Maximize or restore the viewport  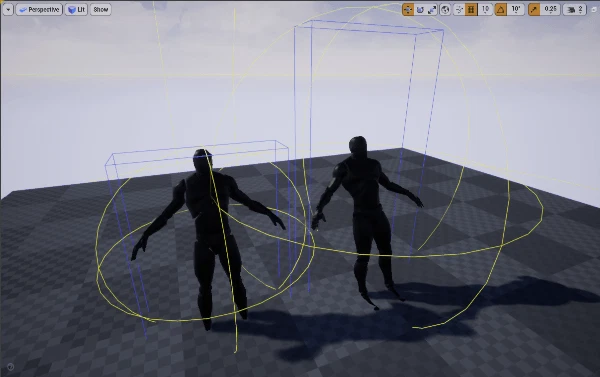[x=594, y=10]
